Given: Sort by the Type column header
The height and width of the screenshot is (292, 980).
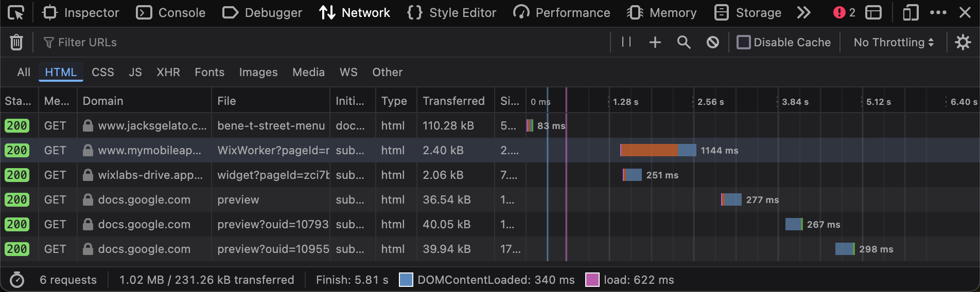Looking at the screenshot, I should 396,101.
